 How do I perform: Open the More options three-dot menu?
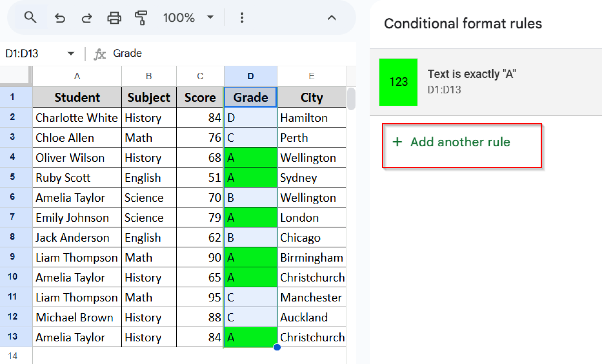click(242, 18)
